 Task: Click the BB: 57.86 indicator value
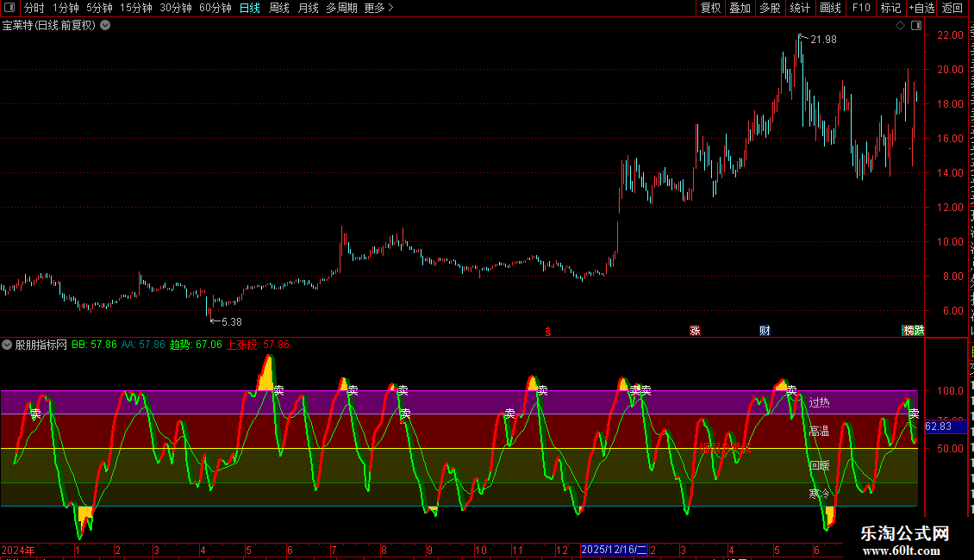tap(94, 345)
